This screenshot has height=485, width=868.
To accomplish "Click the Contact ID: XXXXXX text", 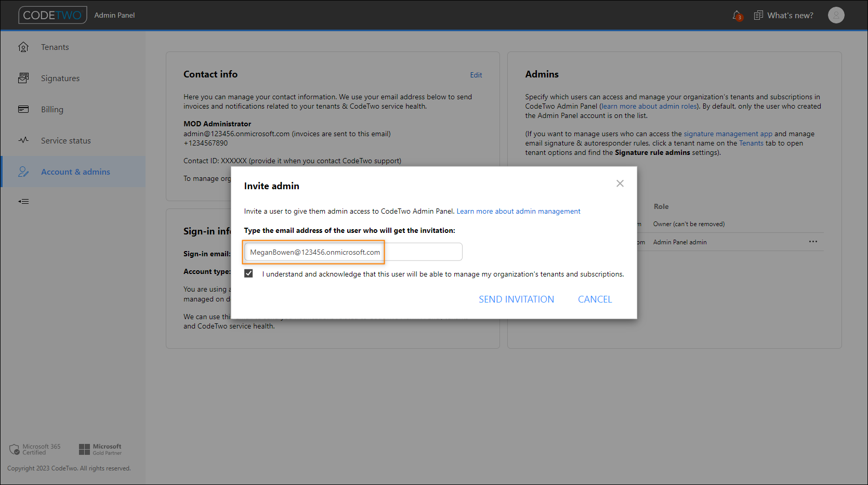I will coord(215,161).
